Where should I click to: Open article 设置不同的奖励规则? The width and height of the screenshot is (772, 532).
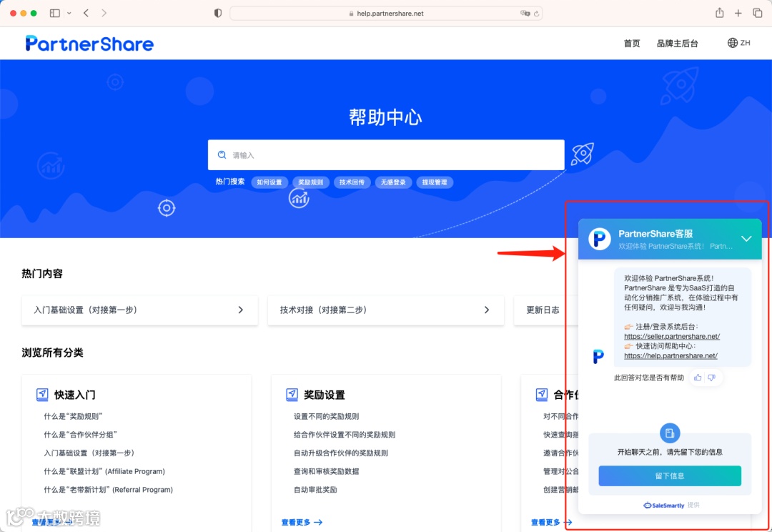[327, 416]
